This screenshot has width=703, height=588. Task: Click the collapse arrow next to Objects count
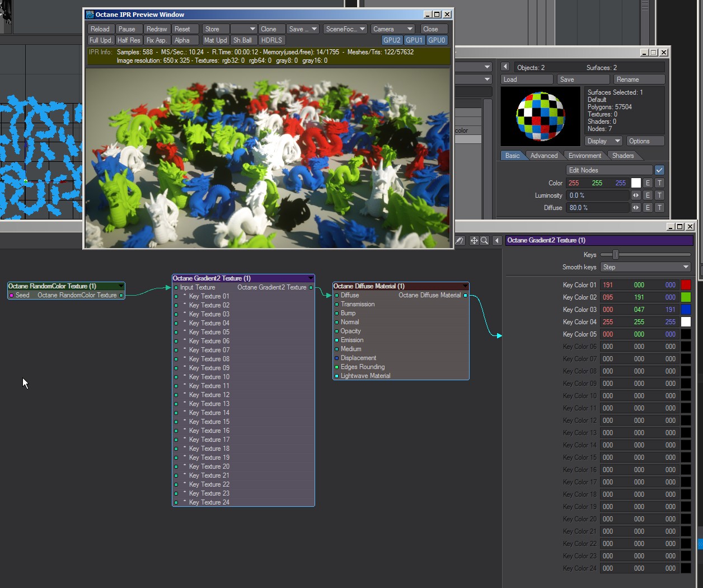point(505,67)
